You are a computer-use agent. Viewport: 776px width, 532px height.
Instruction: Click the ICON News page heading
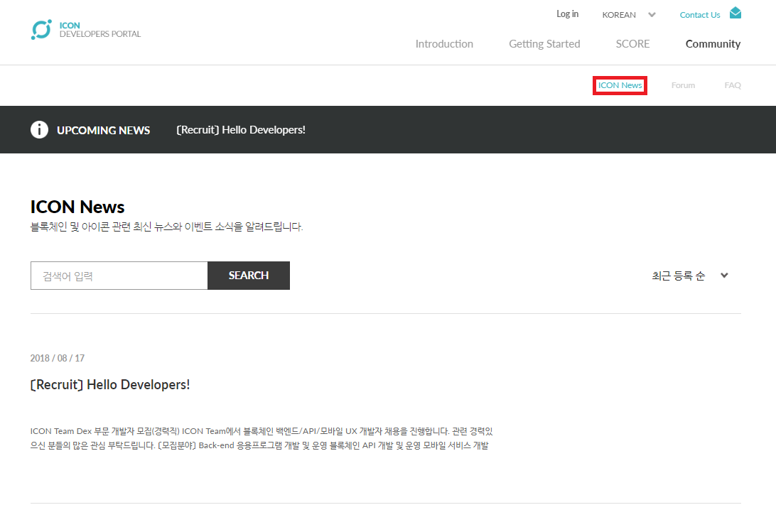[77, 207]
